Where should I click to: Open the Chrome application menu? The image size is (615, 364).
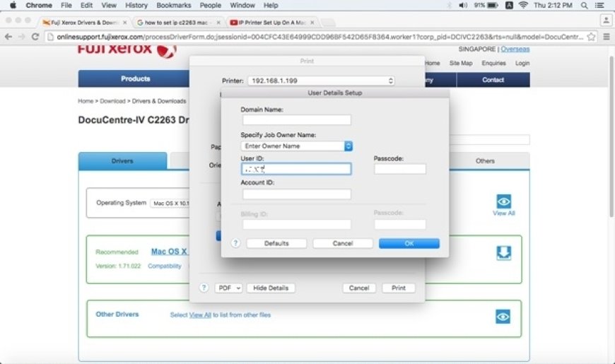tap(39, 6)
